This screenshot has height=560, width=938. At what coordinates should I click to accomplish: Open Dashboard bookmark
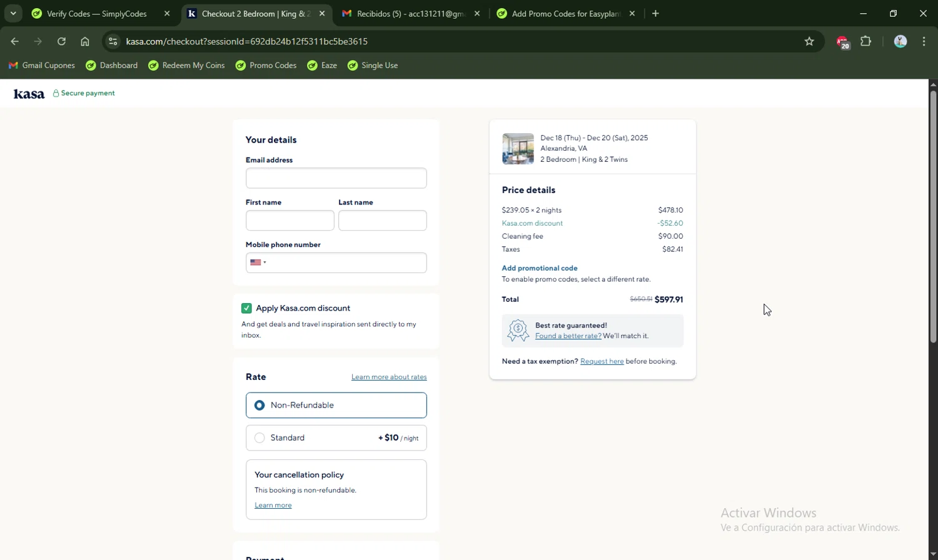pos(112,65)
